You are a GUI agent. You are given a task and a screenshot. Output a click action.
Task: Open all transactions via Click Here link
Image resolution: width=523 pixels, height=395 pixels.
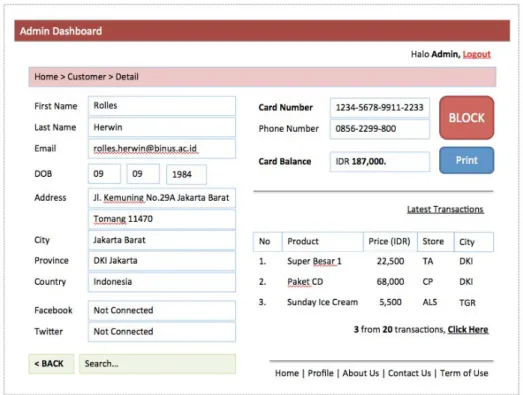click(x=468, y=330)
